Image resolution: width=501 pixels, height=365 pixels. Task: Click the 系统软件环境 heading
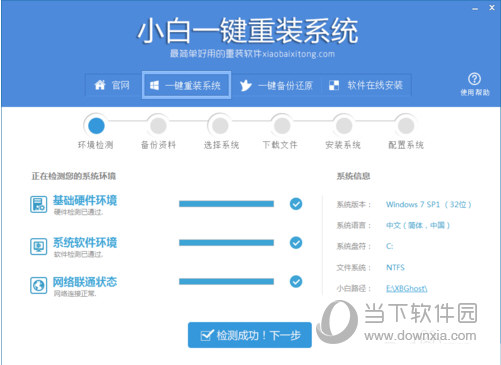[x=85, y=243]
